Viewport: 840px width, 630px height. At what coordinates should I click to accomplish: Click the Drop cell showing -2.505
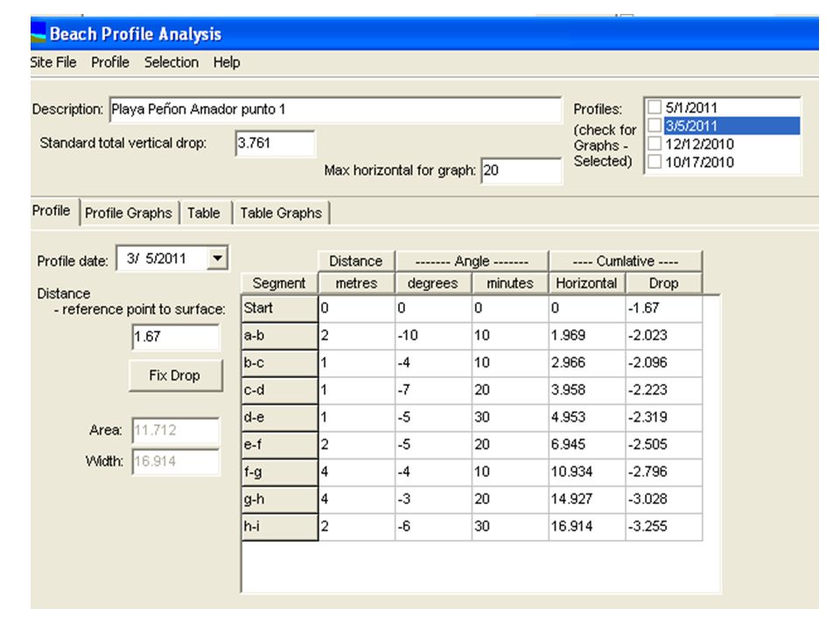click(x=664, y=444)
